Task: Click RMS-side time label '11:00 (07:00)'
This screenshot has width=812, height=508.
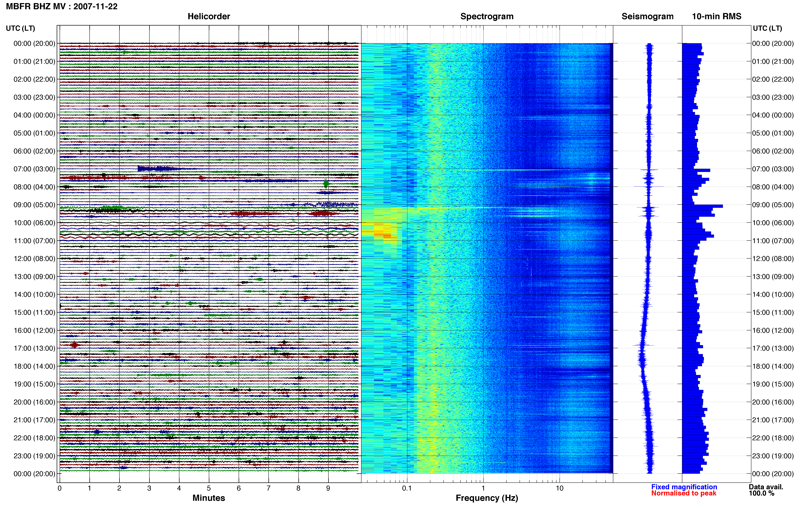Action: click(x=773, y=241)
